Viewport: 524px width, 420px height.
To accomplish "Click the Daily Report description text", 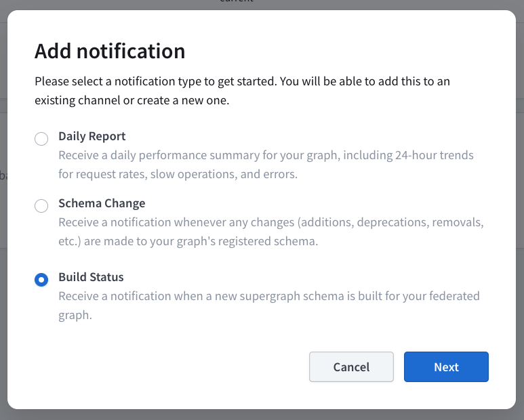I will click(266, 165).
